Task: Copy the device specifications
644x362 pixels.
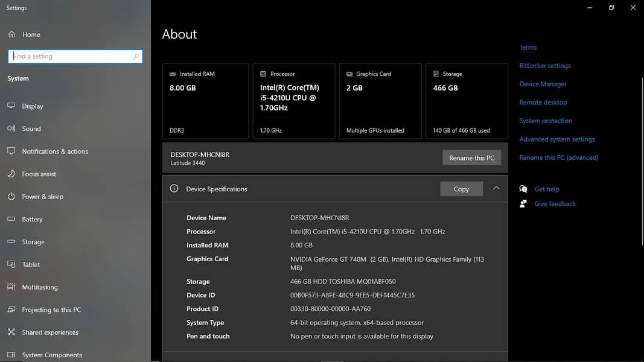Action: 461,189
